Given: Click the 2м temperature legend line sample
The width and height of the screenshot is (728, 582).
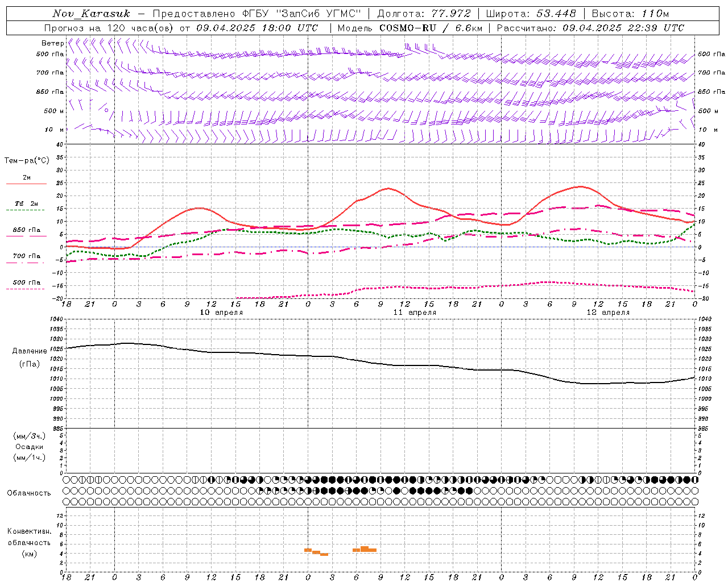Looking at the screenshot, I should pos(26,184).
